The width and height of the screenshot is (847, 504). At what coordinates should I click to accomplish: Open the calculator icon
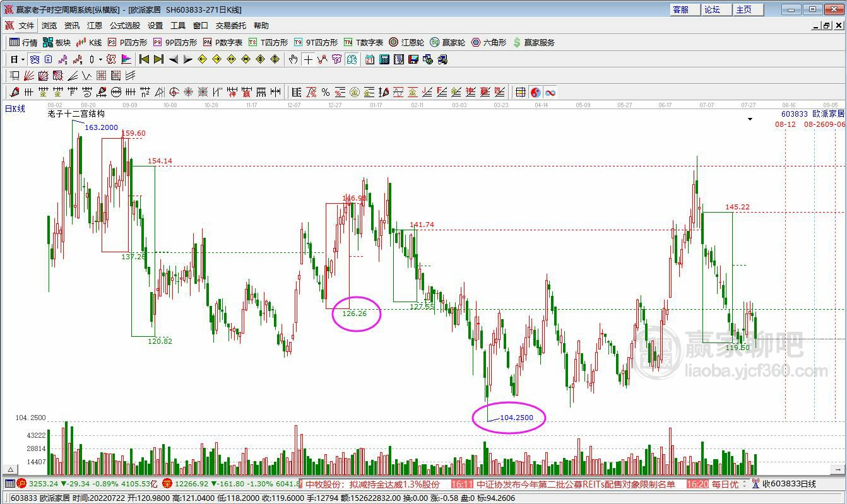point(384,59)
